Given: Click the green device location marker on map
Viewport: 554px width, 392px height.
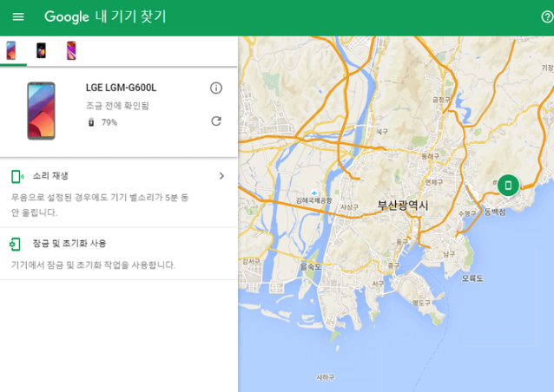Looking at the screenshot, I should tap(508, 186).
